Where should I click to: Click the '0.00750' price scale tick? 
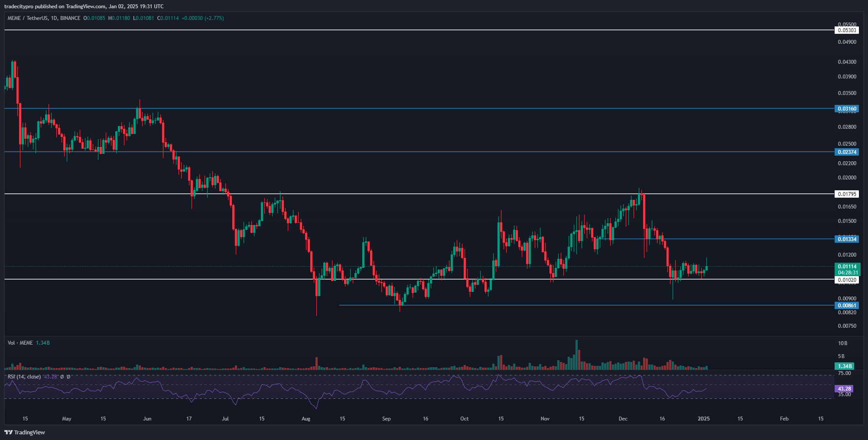tap(847, 326)
